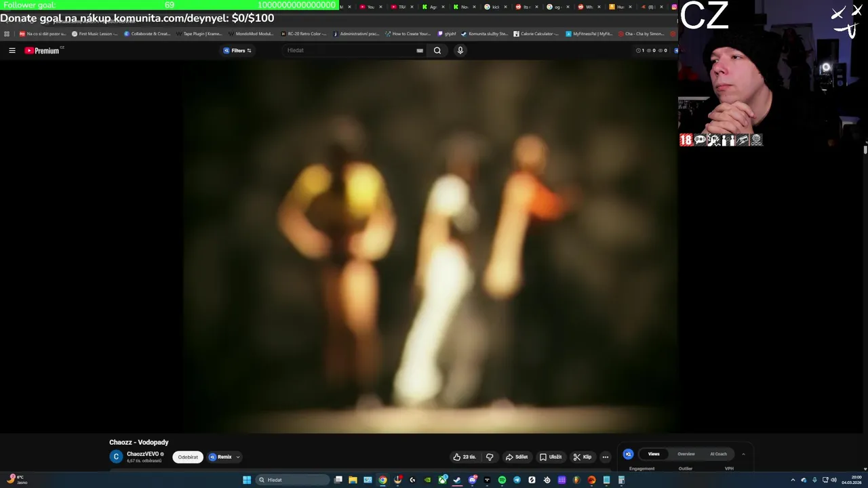Open File Explorer from taskbar
Image resolution: width=868 pixels, height=488 pixels.
click(x=353, y=480)
